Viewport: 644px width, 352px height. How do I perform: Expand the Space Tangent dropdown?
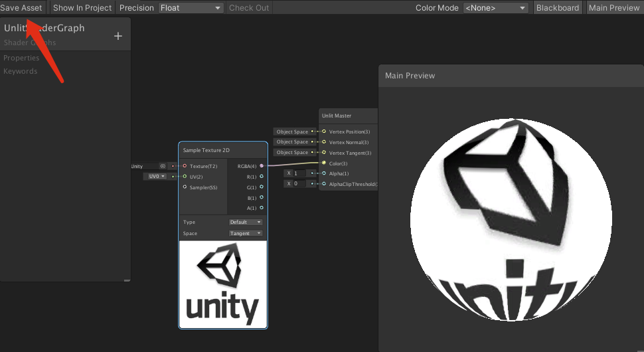[x=246, y=234]
